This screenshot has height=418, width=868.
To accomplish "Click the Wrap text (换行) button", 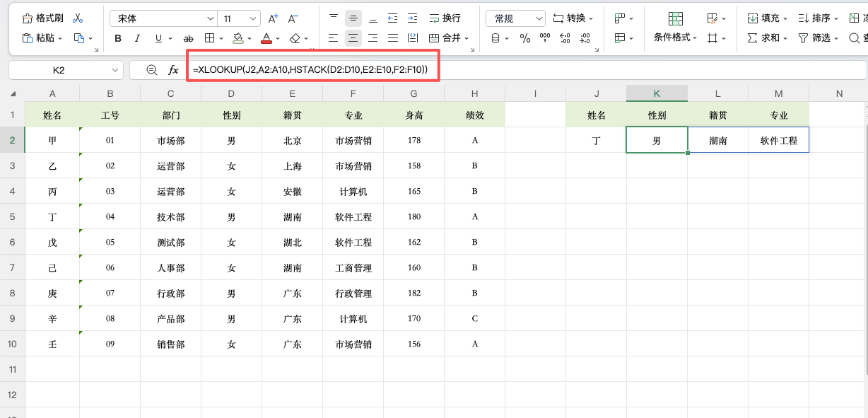I will [x=444, y=18].
